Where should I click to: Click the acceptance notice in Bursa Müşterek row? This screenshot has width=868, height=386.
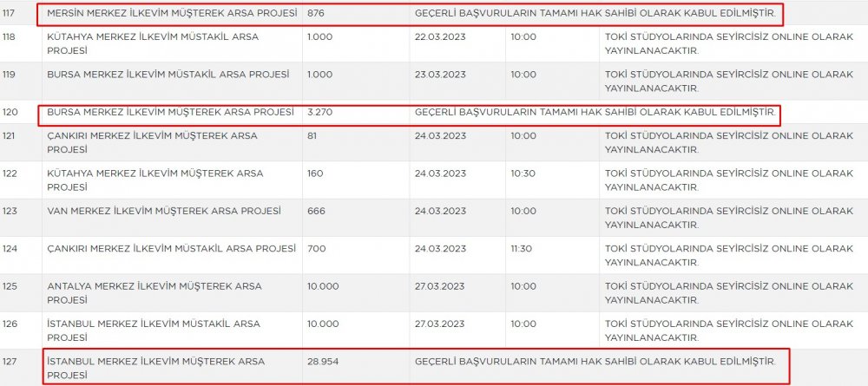[x=595, y=112]
